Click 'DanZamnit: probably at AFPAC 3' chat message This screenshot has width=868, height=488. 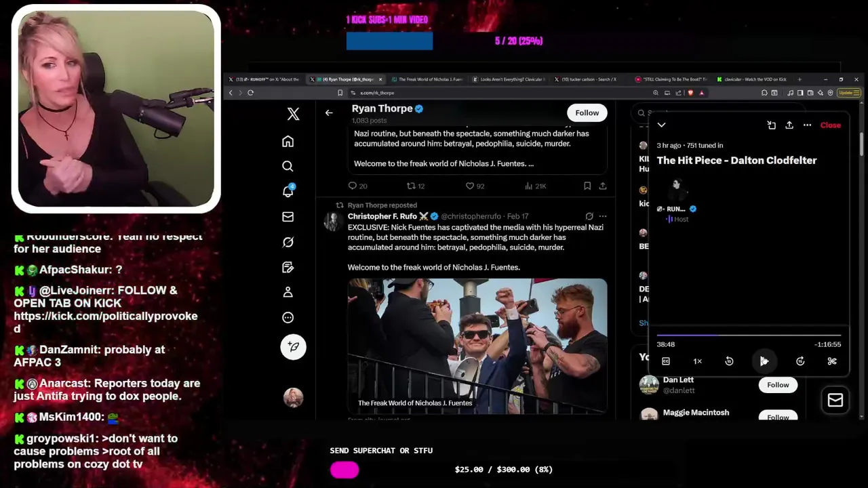(88, 356)
